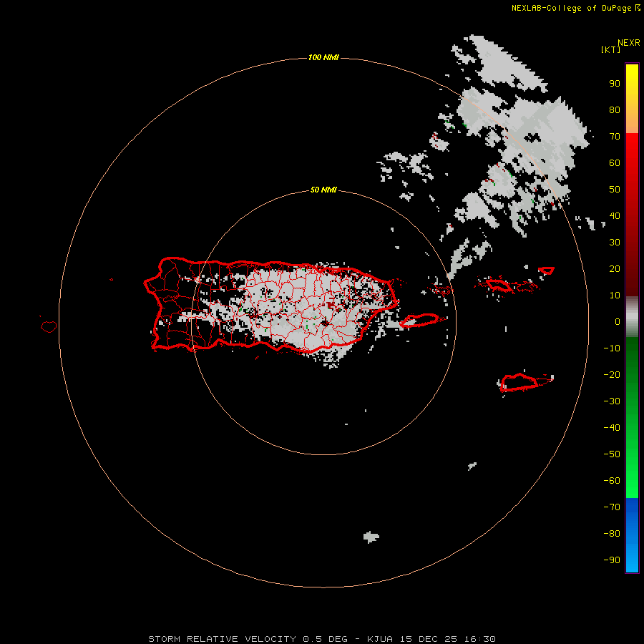Image resolution: width=644 pixels, height=644 pixels.
Task: Click the Vieques island outline east of Puerto Rico
Action: click(x=419, y=320)
